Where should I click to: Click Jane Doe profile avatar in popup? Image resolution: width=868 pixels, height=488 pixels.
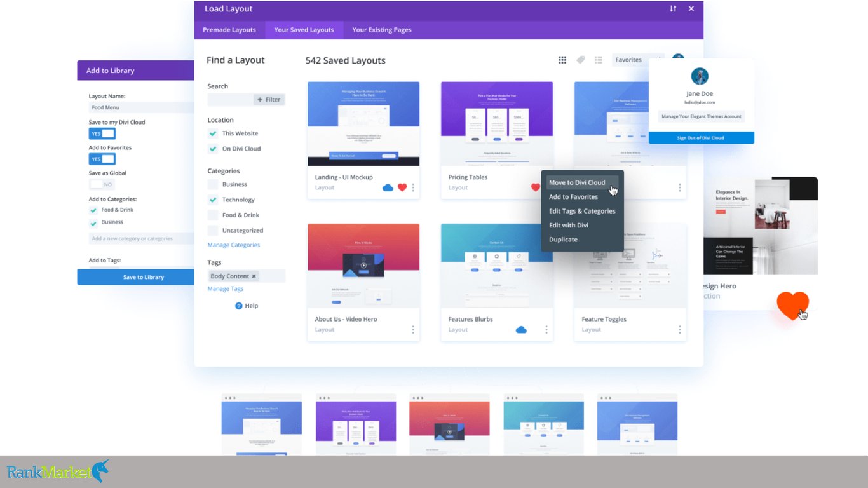pos(700,76)
